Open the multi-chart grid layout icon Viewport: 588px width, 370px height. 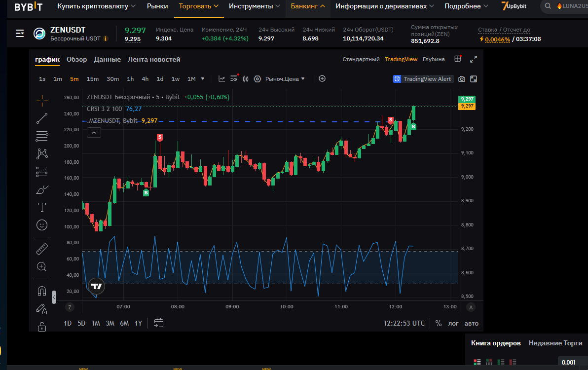(x=458, y=59)
